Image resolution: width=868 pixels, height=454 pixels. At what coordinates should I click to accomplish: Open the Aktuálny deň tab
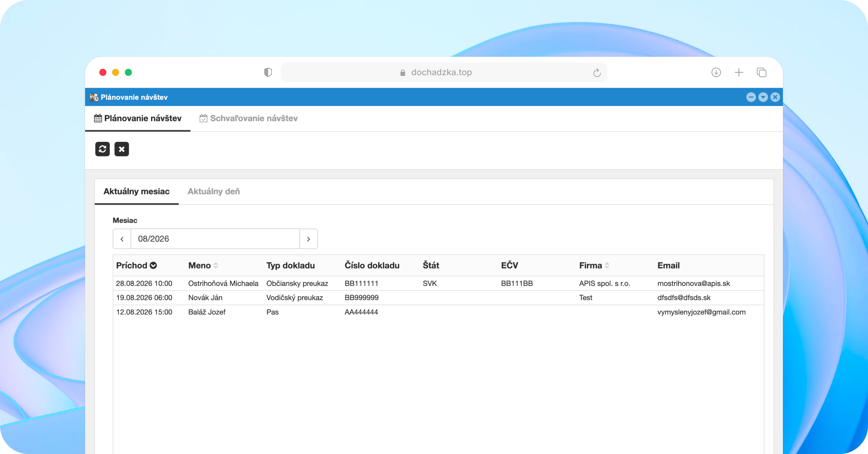214,192
